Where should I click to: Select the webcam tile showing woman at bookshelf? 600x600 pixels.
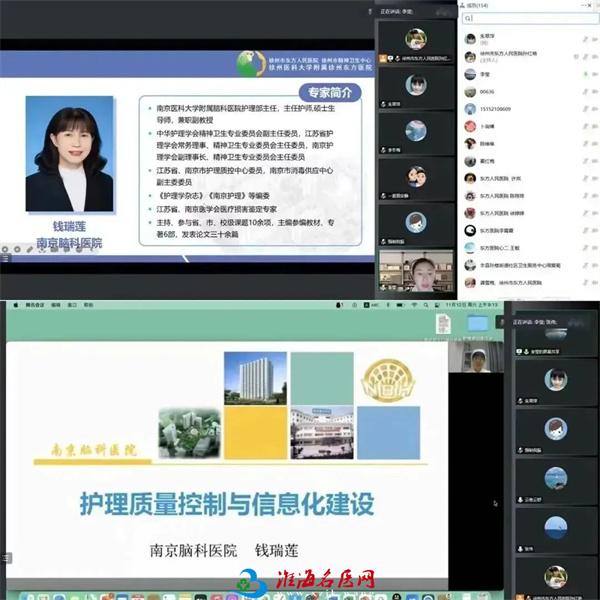click(x=416, y=271)
